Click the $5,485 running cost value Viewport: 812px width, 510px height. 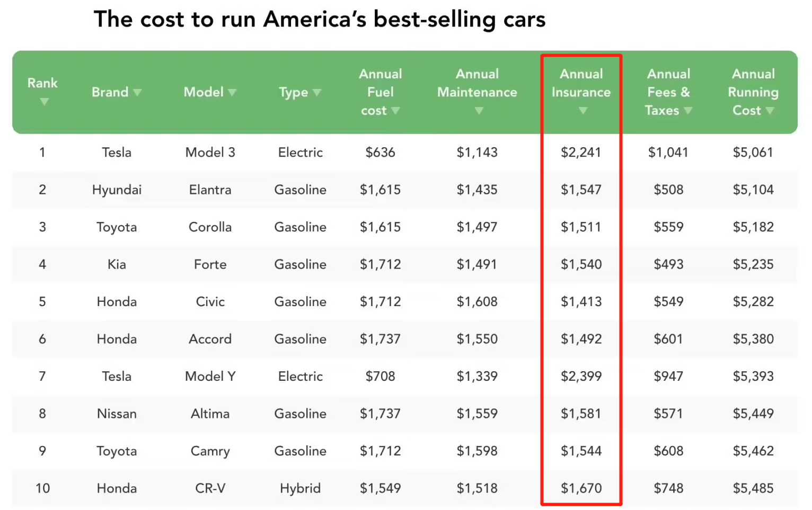pos(753,488)
